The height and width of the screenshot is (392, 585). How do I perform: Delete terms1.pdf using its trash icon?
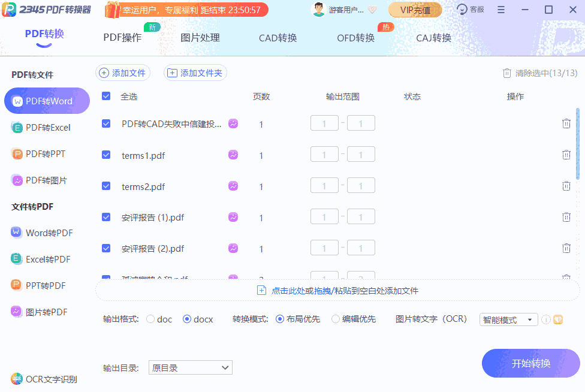(x=566, y=154)
